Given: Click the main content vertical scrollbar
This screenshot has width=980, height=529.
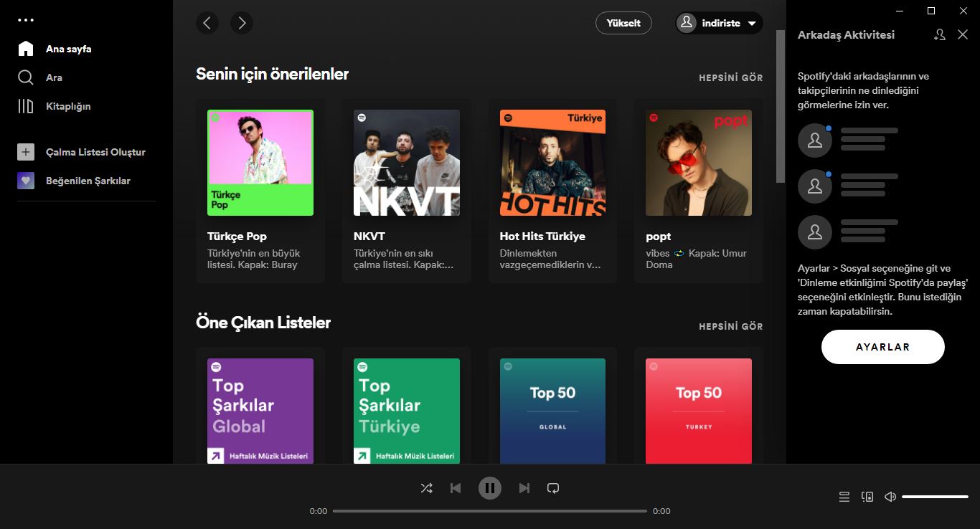Looking at the screenshot, I should (781, 106).
